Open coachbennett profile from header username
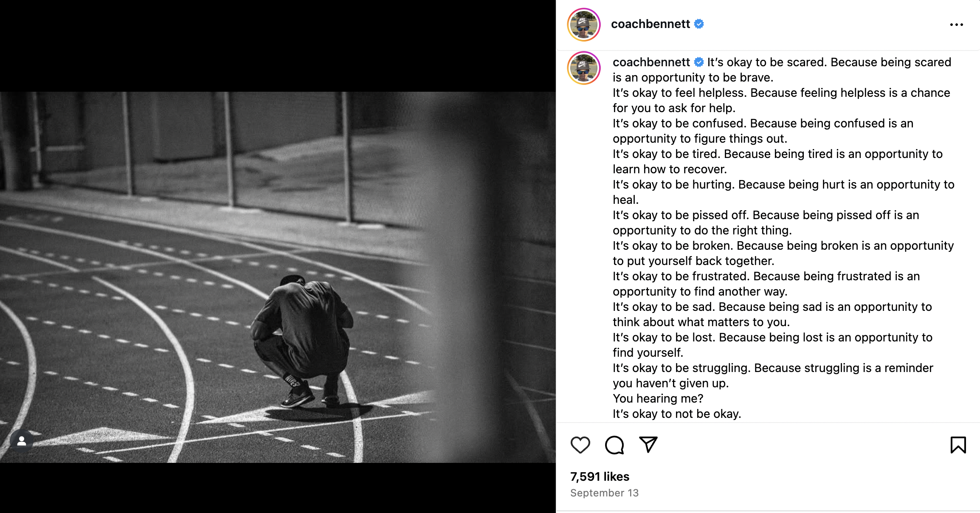The width and height of the screenshot is (980, 513). pos(650,24)
